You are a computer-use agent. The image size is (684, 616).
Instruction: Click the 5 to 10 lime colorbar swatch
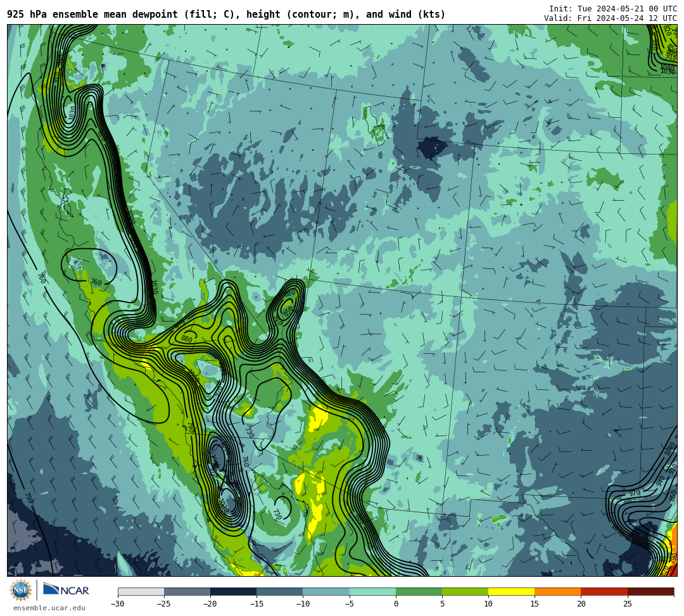(x=465, y=591)
